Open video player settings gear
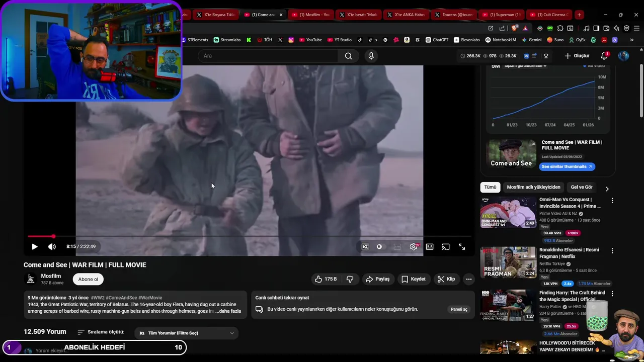The height and width of the screenshot is (362, 644). tap(414, 247)
